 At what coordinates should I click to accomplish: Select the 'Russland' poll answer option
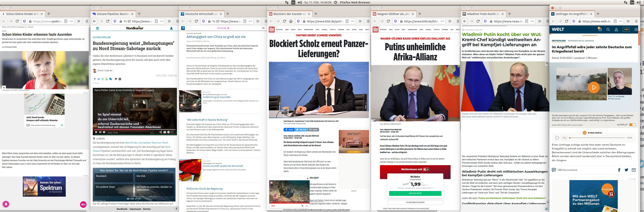pyautogui.click(x=113, y=177)
